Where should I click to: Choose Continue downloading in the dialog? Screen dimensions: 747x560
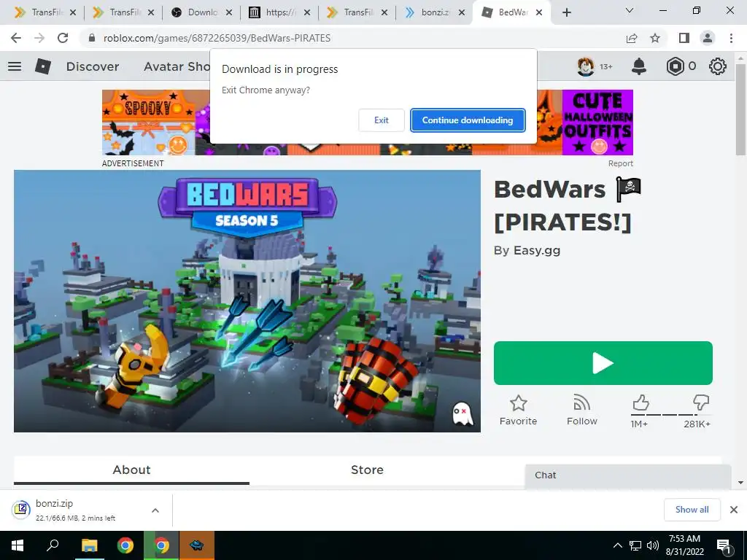pos(468,120)
